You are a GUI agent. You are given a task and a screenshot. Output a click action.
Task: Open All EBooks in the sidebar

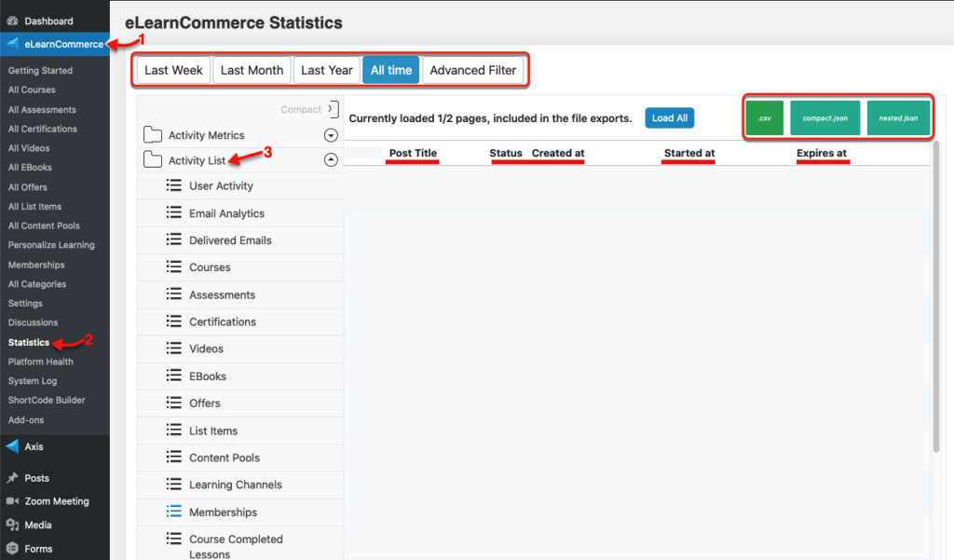tap(30, 168)
